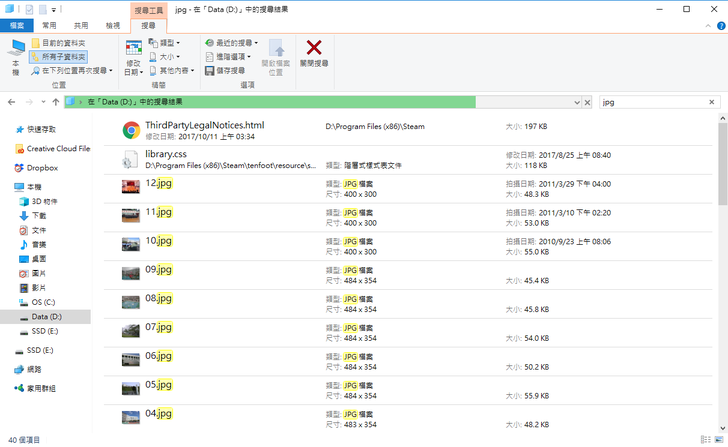Open ThirdPartyLegalNotices.html Chrome file icon
Viewport: 728px width, 447px height.
[x=131, y=130]
